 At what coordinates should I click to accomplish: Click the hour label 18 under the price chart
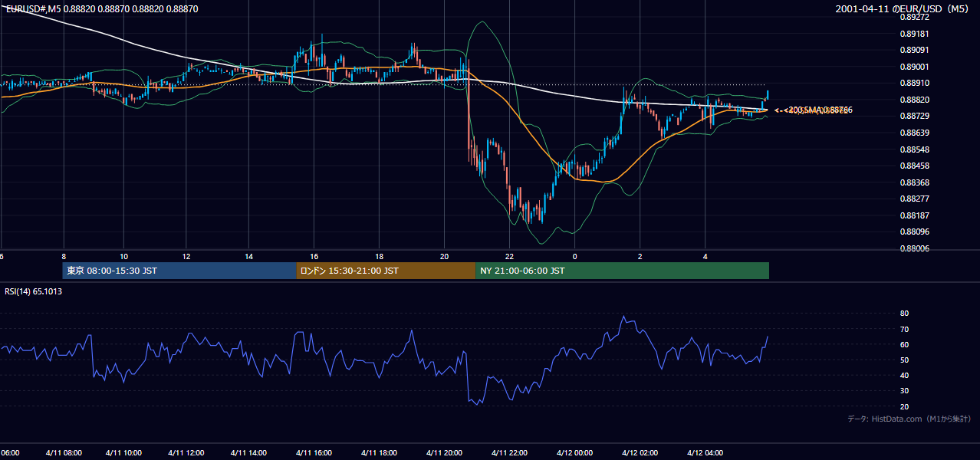click(380, 256)
